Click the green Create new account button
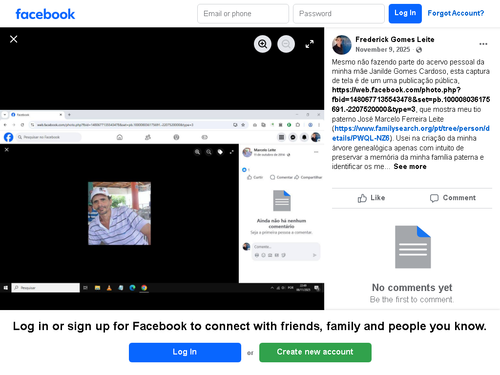The width and height of the screenshot is (500, 375). click(x=315, y=352)
